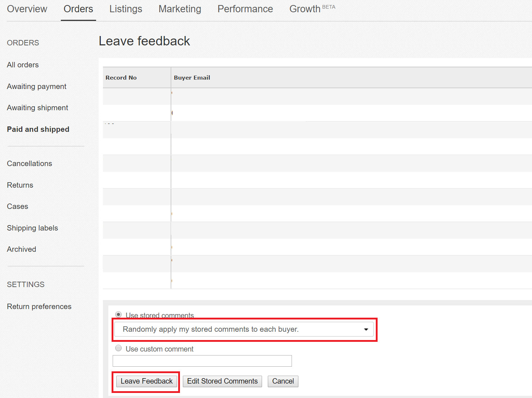Open the Overview tab

27,9
